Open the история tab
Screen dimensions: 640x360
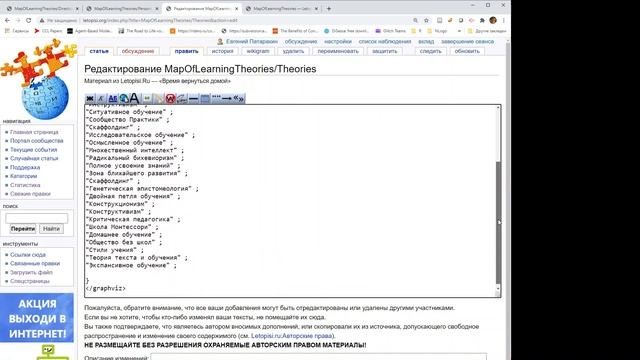[x=222, y=51]
